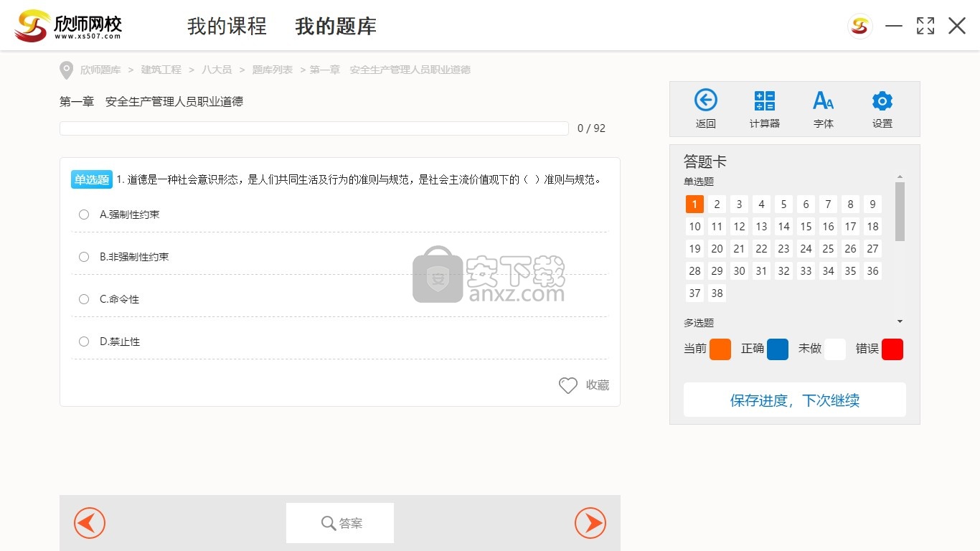Screen dimensions: 980x551
Task: Jump to question 18 in answer card
Action: pyautogui.click(x=872, y=227)
